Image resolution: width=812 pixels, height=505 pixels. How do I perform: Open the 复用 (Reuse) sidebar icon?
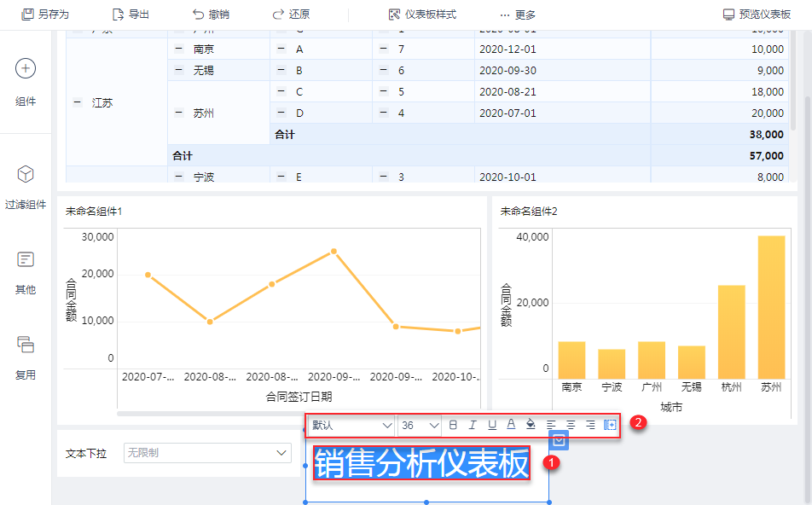(x=26, y=345)
